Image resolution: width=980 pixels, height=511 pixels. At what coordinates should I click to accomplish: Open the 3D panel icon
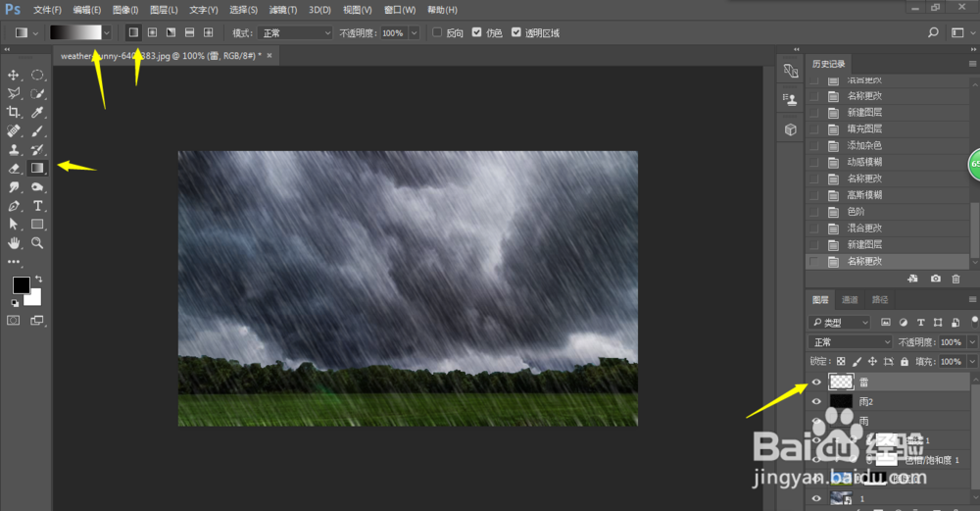(x=791, y=129)
